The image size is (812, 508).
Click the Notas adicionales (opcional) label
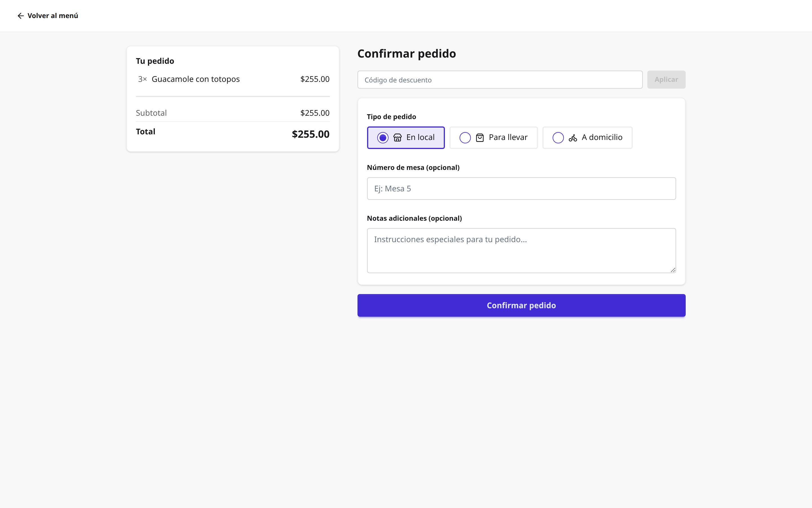click(414, 218)
